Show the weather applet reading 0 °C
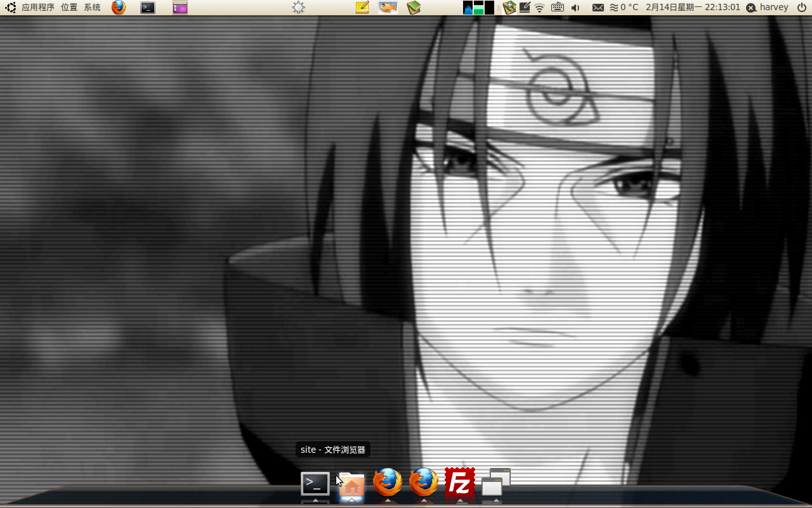The height and width of the screenshot is (508, 812). [624, 8]
